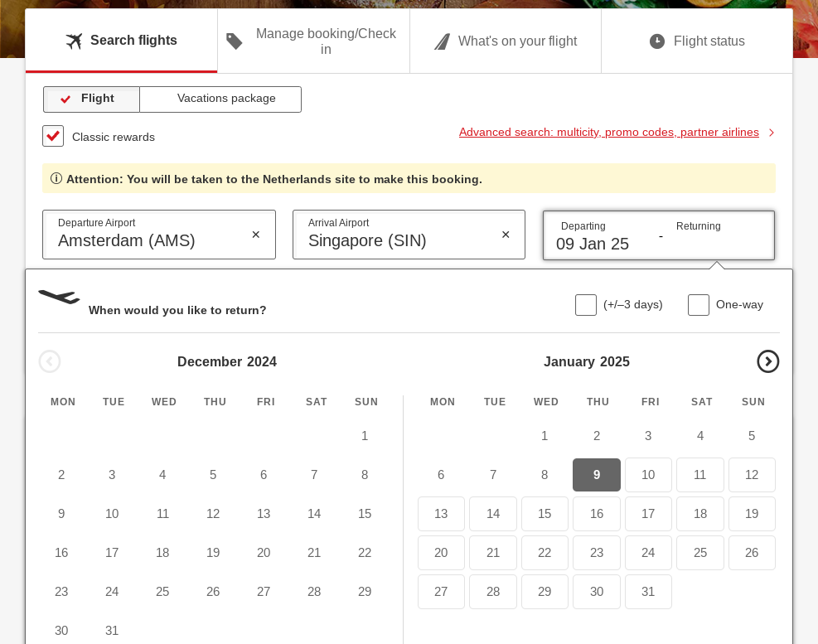Select the highlighted departure date January 9
The height and width of the screenshot is (644, 818).
[x=597, y=475]
